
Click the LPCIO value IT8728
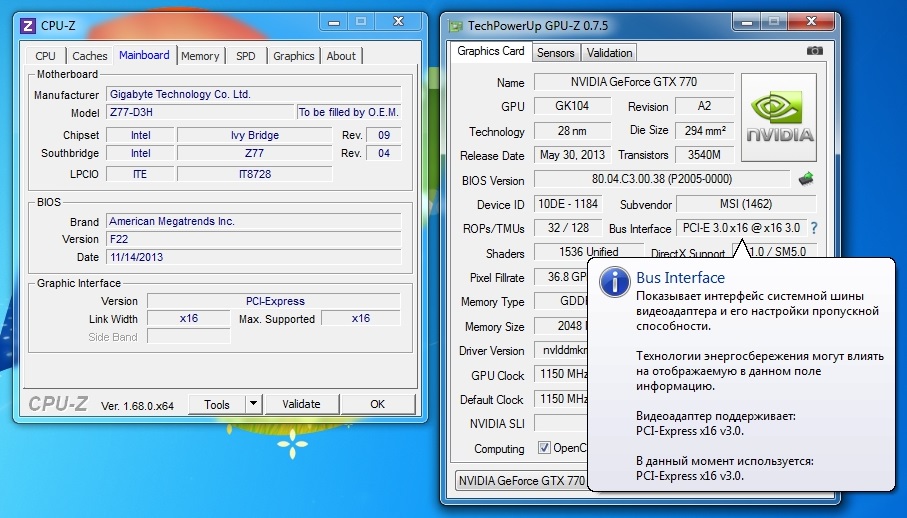click(255, 174)
